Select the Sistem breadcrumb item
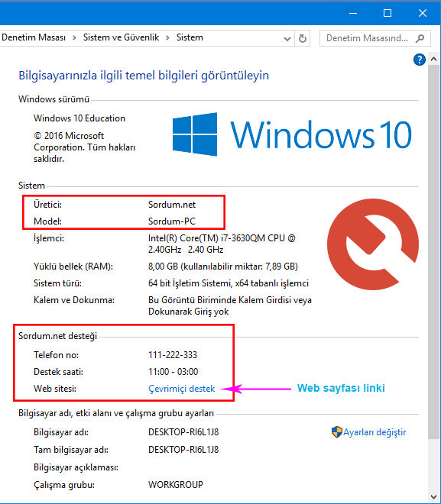 point(190,37)
